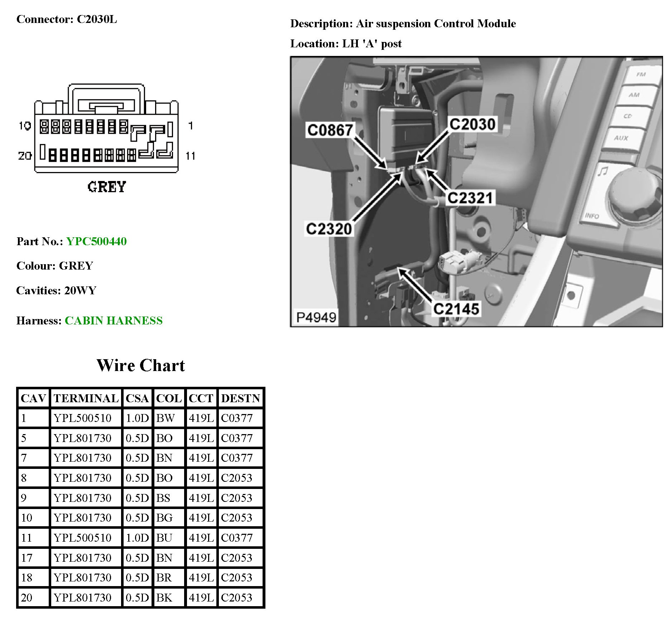Click the AUX button in the illustration

[621, 138]
